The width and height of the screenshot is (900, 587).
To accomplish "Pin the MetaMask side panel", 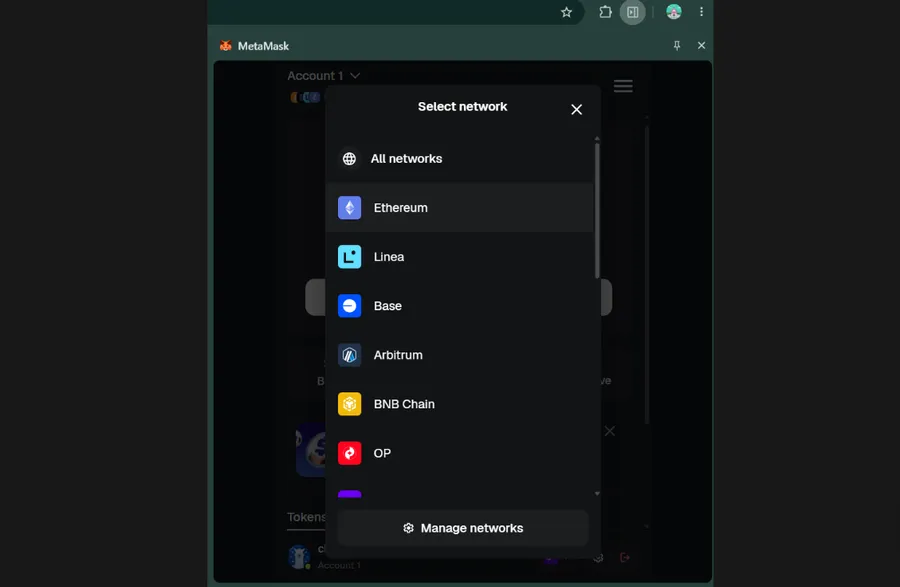I will pos(677,45).
